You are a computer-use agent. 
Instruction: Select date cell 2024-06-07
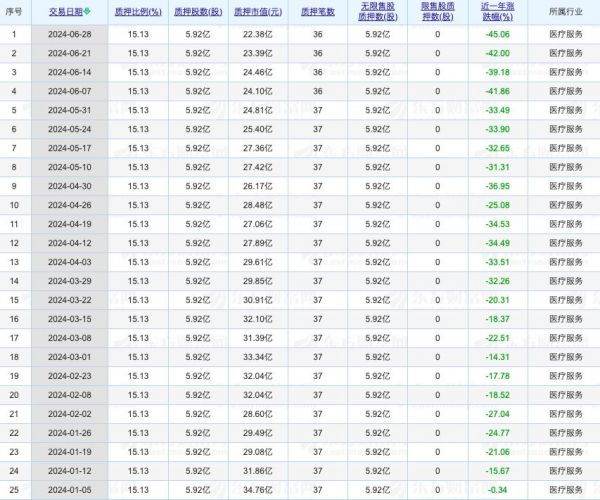click(70, 91)
